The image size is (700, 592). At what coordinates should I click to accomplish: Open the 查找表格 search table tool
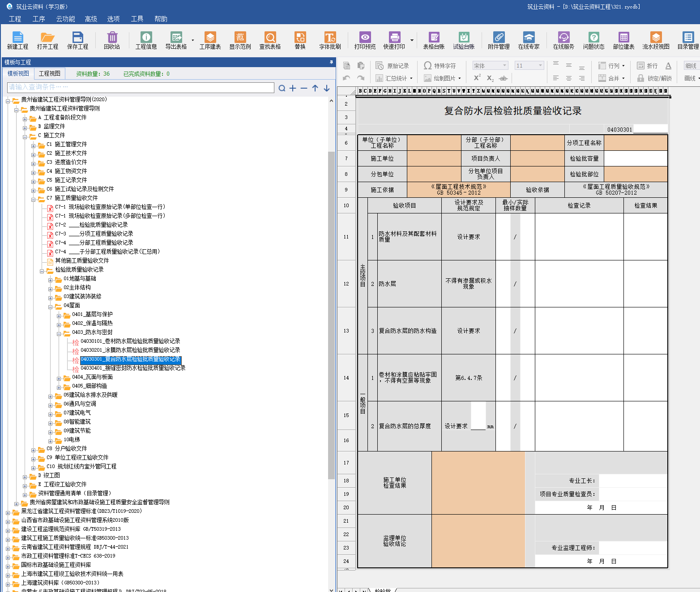(x=270, y=40)
